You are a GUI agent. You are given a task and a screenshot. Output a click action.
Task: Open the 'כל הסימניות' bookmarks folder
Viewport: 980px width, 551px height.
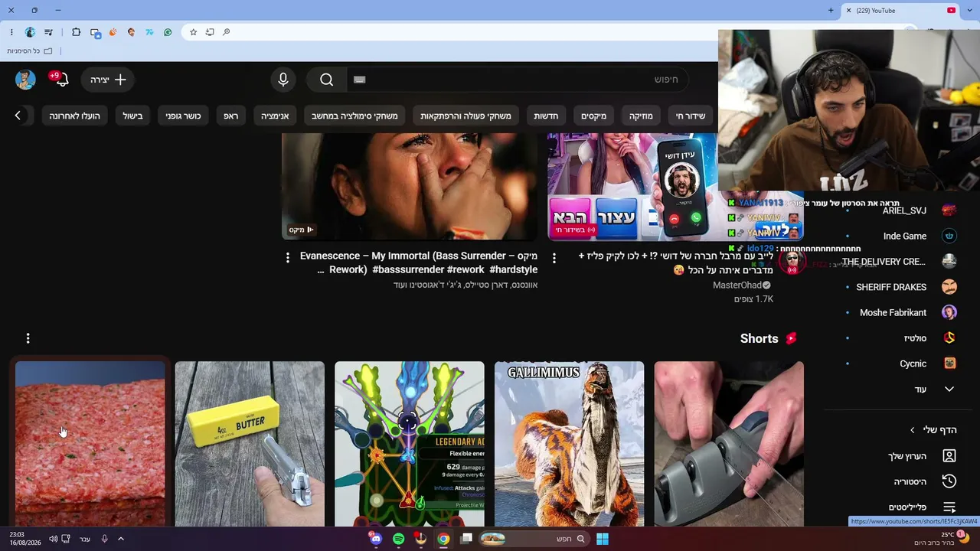point(30,51)
